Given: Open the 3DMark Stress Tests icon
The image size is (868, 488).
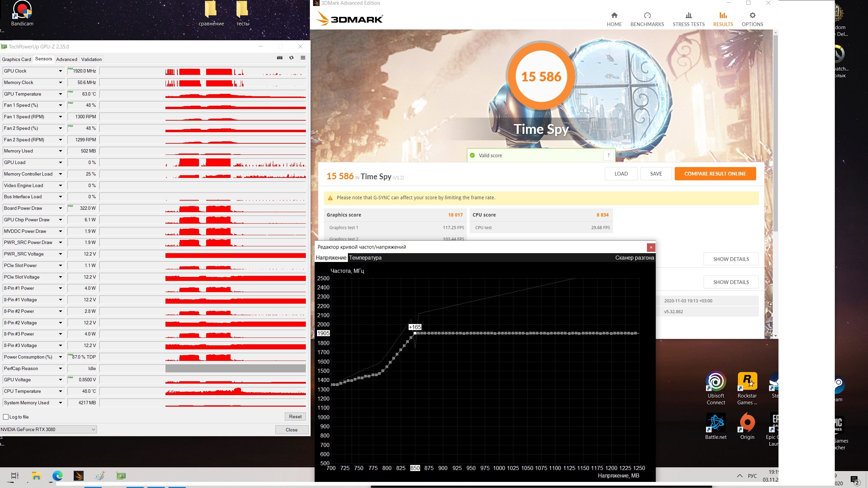Looking at the screenshot, I should click(x=688, y=16).
